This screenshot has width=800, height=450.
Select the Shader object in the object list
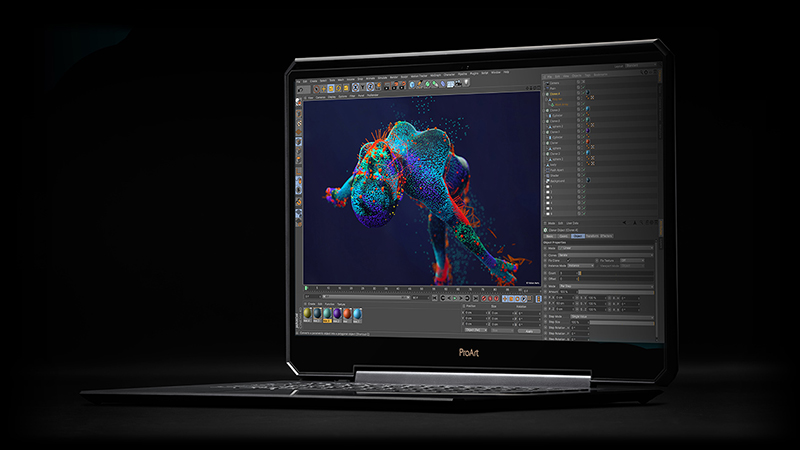click(553, 176)
